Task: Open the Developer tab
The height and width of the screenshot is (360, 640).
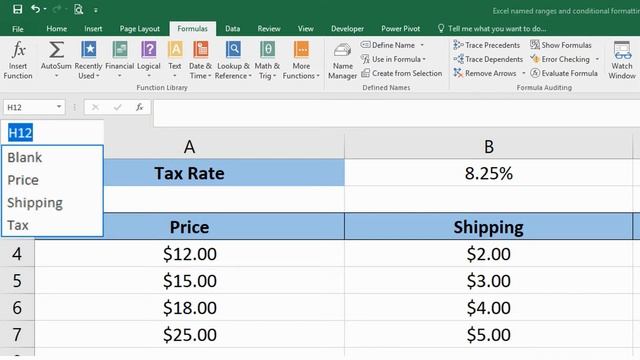Action: pos(347,29)
